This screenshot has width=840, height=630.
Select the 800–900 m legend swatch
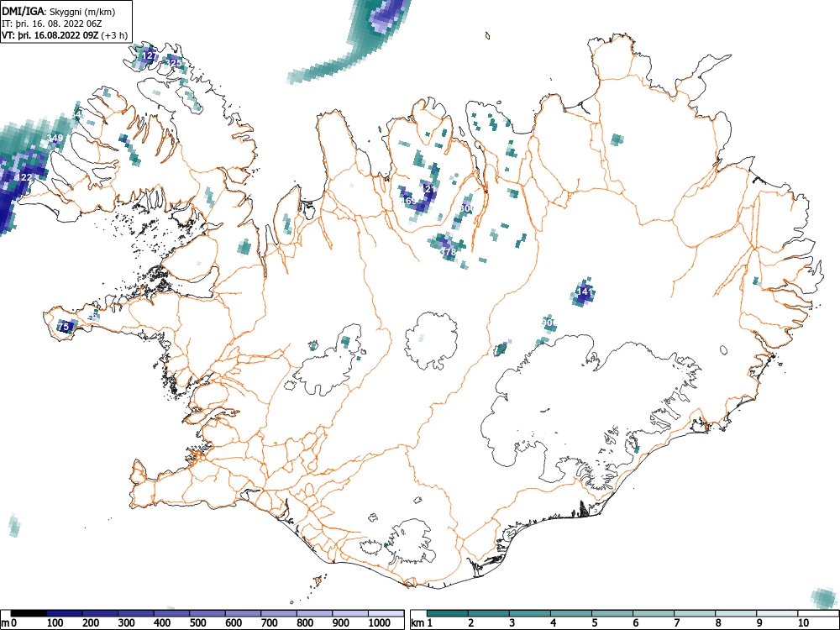tap(316, 613)
